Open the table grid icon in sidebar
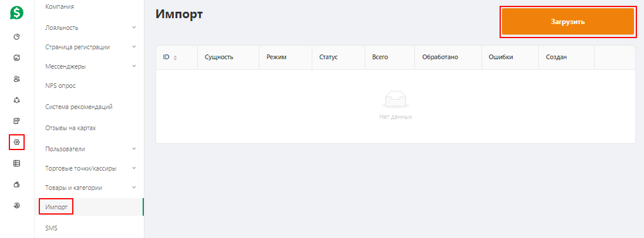 (x=17, y=164)
